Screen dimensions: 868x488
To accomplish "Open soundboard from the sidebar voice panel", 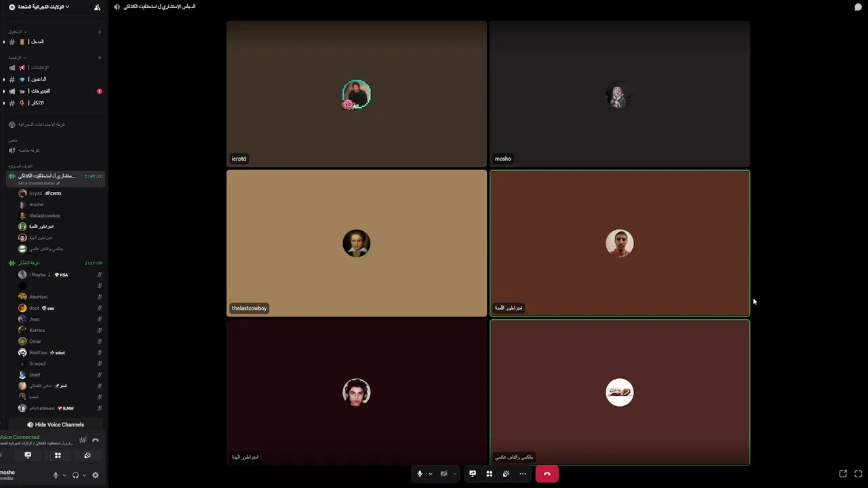I will [x=87, y=455].
